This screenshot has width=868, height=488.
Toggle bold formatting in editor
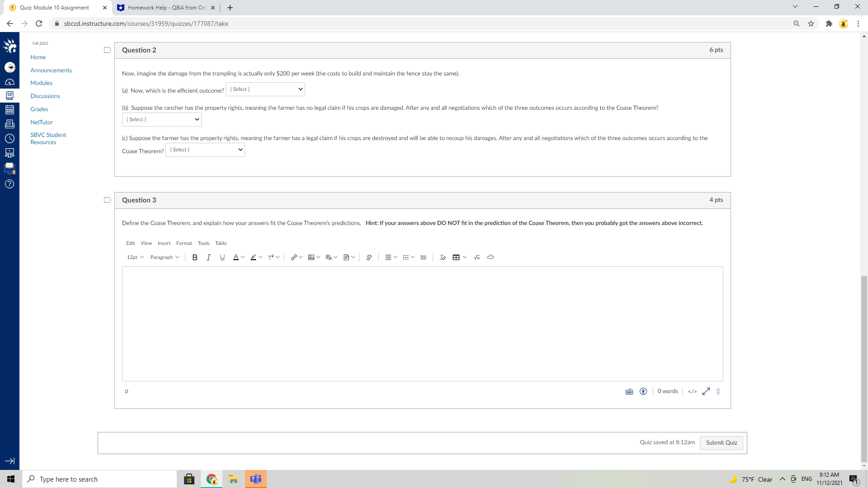195,257
